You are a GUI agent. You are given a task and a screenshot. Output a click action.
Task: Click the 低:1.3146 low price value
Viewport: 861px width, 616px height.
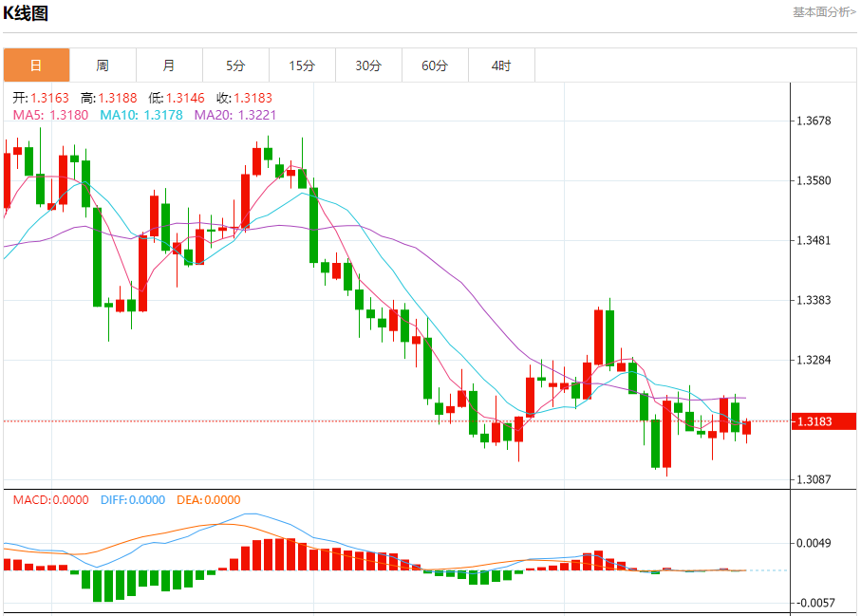click(177, 98)
